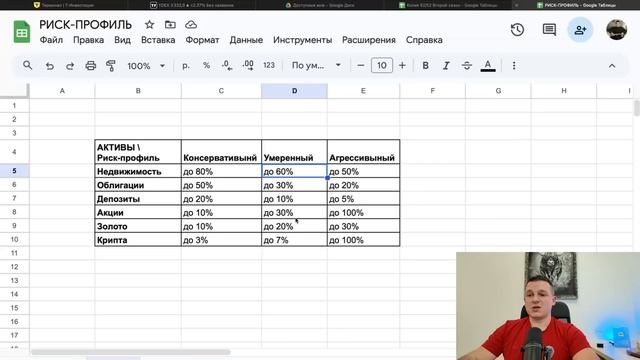Click the move-to-folder icon

point(170,24)
